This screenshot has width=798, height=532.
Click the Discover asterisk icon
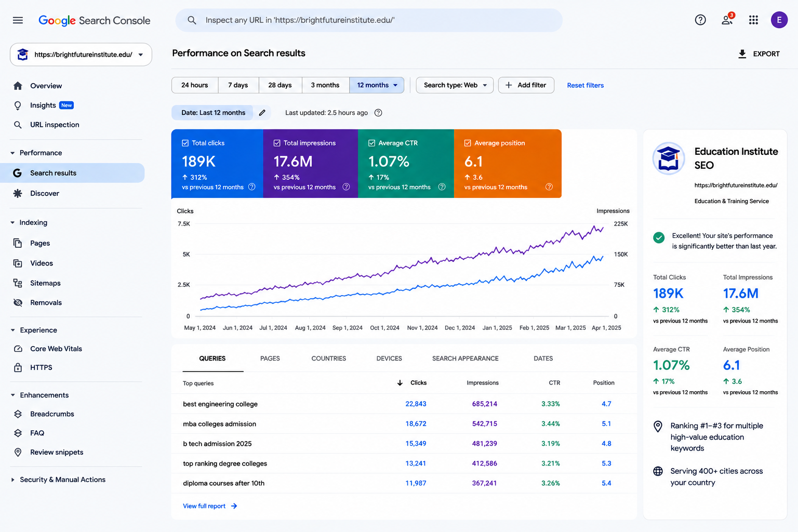[x=18, y=193]
